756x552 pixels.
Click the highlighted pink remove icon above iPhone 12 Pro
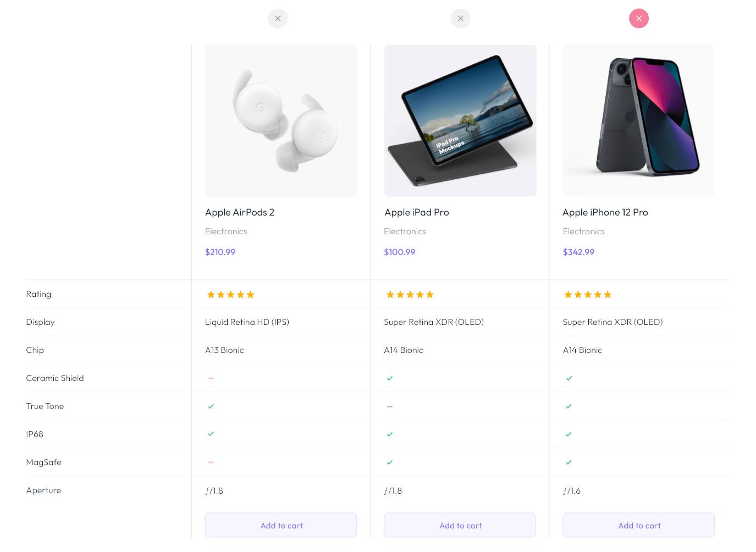[x=638, y=18]
